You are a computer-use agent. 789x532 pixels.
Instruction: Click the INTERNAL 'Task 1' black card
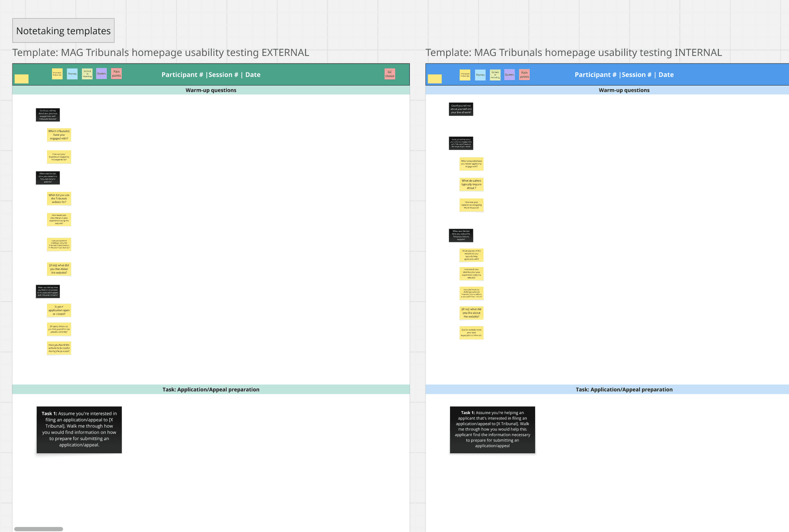pyautogui.click(x=492, y=430)
